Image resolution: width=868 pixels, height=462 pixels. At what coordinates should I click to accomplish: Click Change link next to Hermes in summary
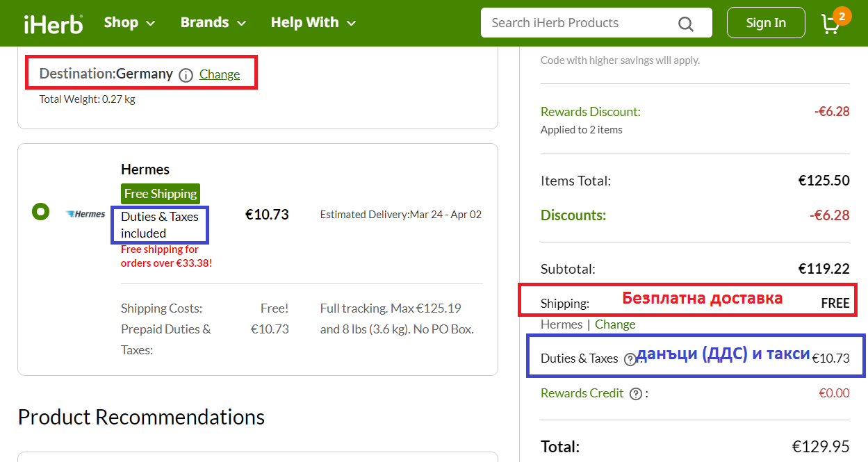(614, 324)
